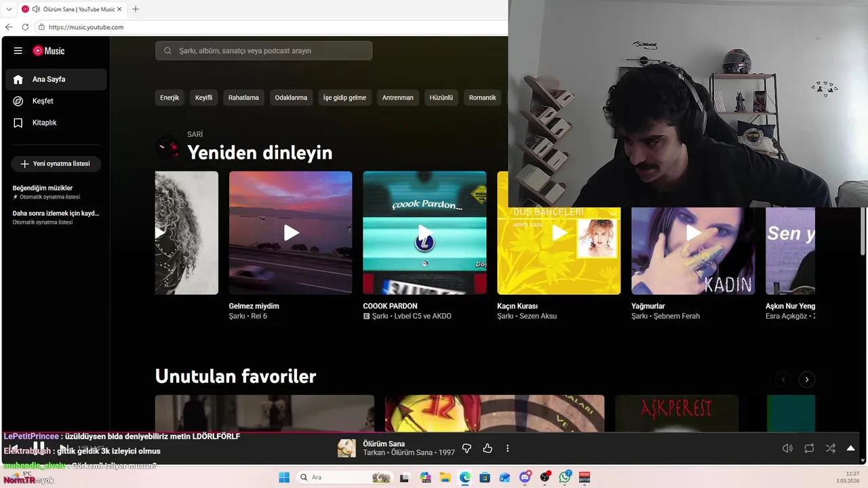Viewport: 868px width, 488px height.
Task: Open the Yağmurlar title link
Action: click(648, 306)
